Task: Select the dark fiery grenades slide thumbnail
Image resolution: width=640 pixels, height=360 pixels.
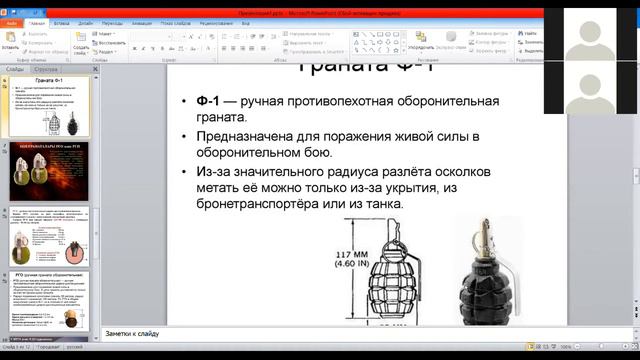Action: point(49,171)
